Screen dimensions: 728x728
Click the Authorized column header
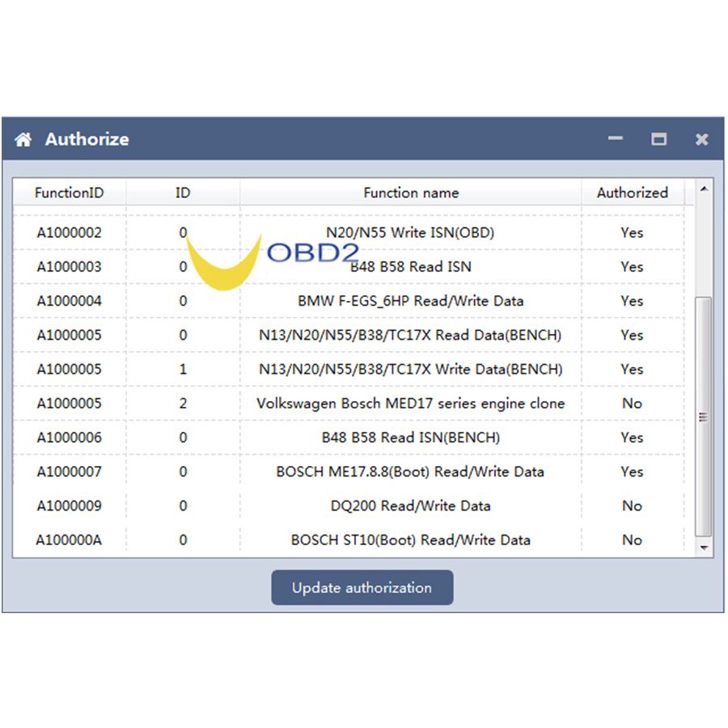tap(632, 193)
